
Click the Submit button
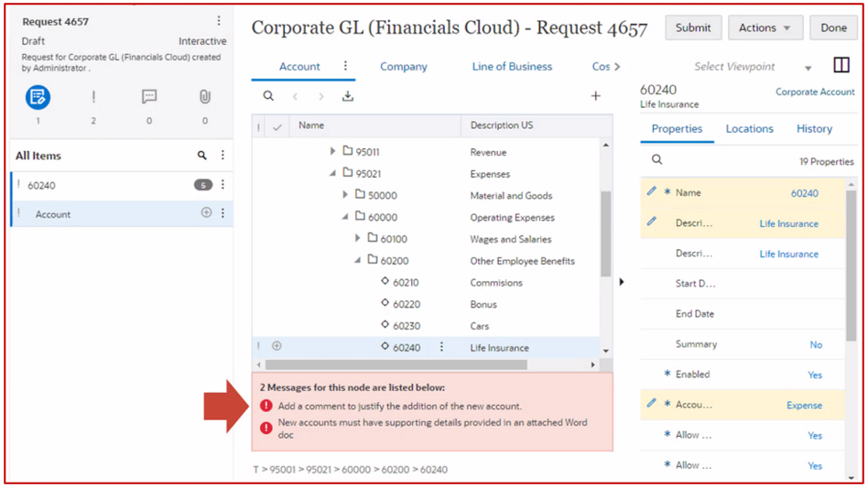pos(693,27)
